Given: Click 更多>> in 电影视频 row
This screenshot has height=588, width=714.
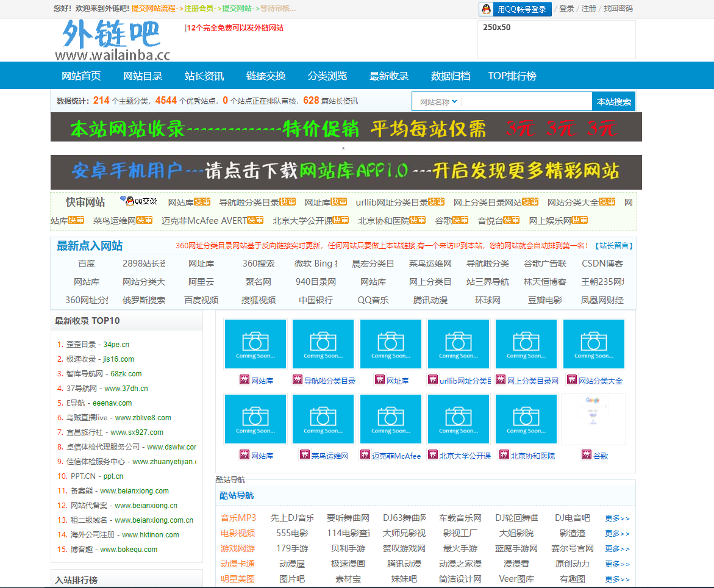Looking at the screenshot, I should point(617,533).
